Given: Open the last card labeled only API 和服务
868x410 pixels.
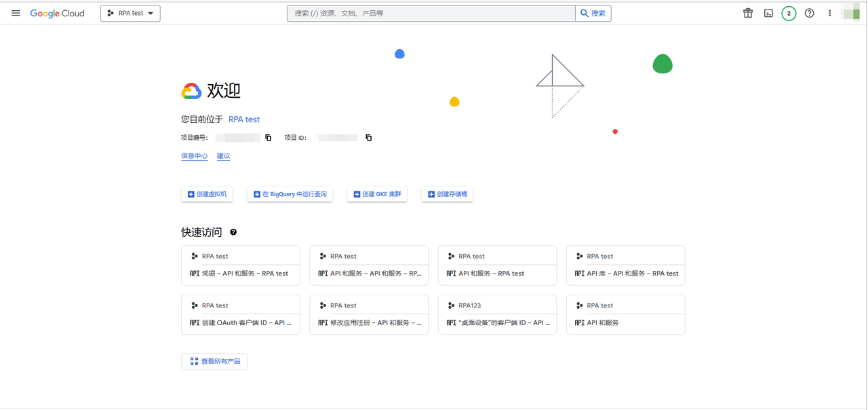Looking at the screenshot, I should click(626, 314).
